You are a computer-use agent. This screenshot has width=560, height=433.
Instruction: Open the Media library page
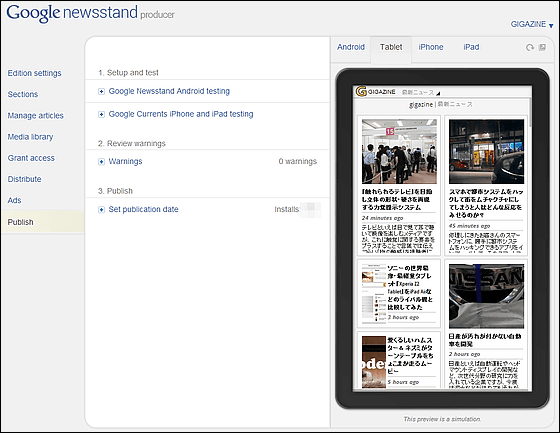30,137
